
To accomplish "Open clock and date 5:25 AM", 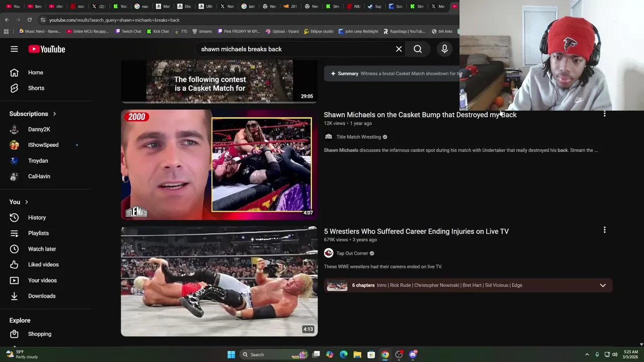I will pos(631,354).
